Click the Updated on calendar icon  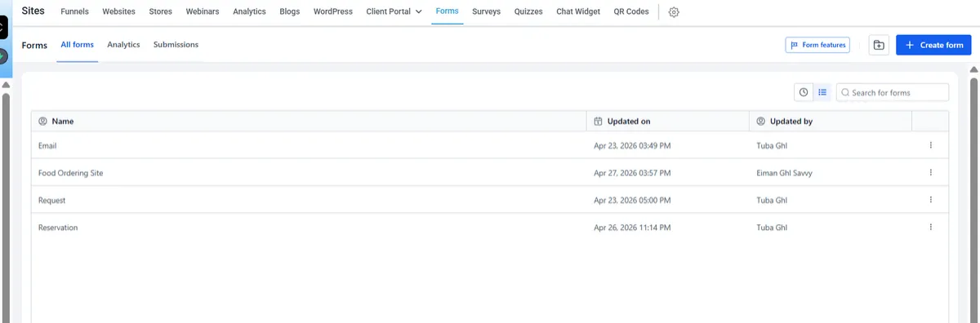point(598,121)
